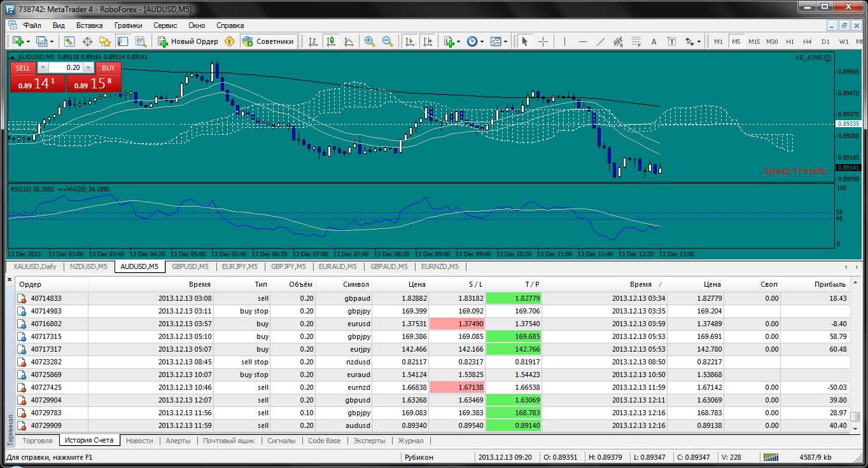Image resolution: width=868 pixels, height=468 pixels.
Task: Open the Navigator star-folder icon
Action: [105, 41]
